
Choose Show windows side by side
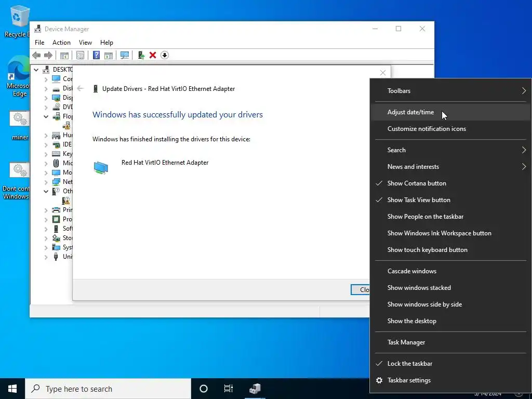451,304
